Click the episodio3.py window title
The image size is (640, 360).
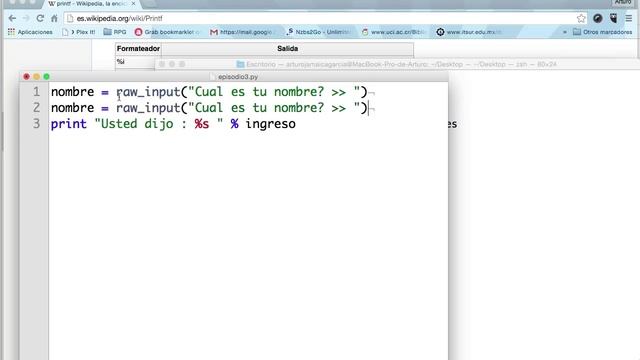238,77
